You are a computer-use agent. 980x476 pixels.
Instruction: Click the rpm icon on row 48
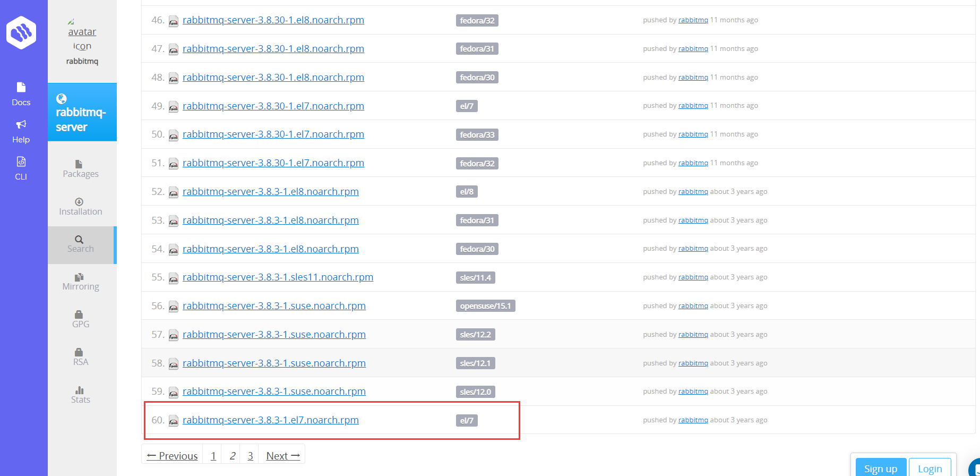pyautogui.click(x=174, y=79)
